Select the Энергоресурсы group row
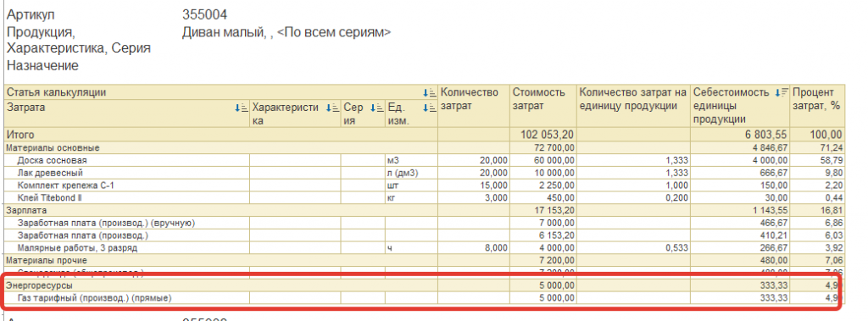Image resolution: width=868 pixels, height=321 pixels. pos(425,285)
